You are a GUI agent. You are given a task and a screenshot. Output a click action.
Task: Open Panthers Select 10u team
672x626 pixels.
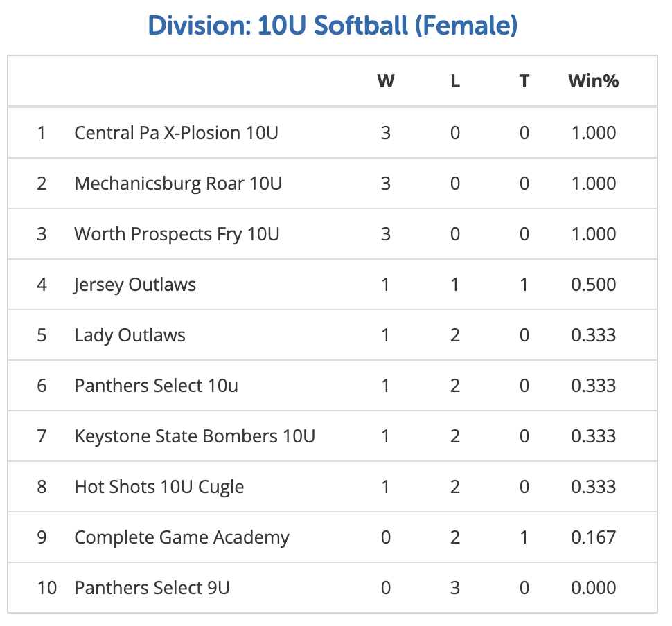pos(156,386)
